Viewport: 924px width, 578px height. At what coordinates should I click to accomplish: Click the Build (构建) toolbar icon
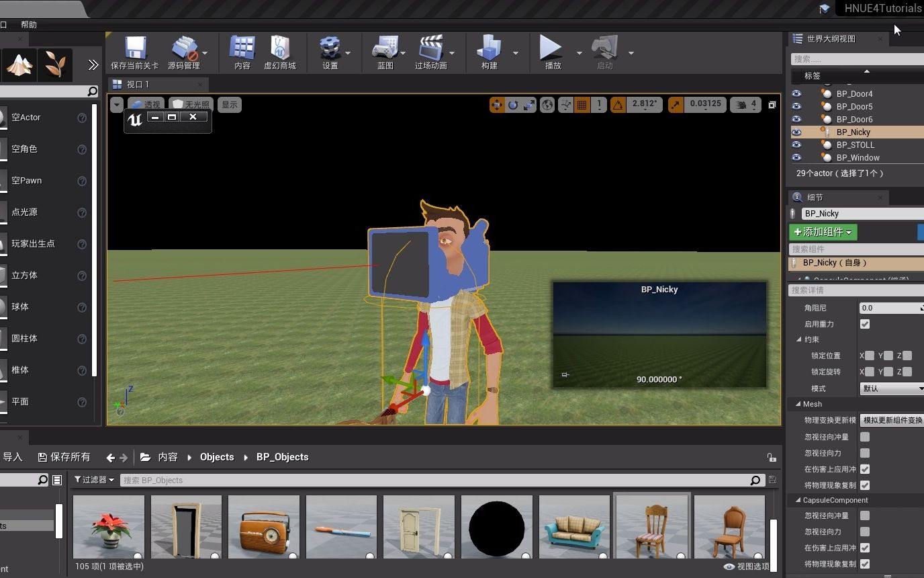click(490, 53)
